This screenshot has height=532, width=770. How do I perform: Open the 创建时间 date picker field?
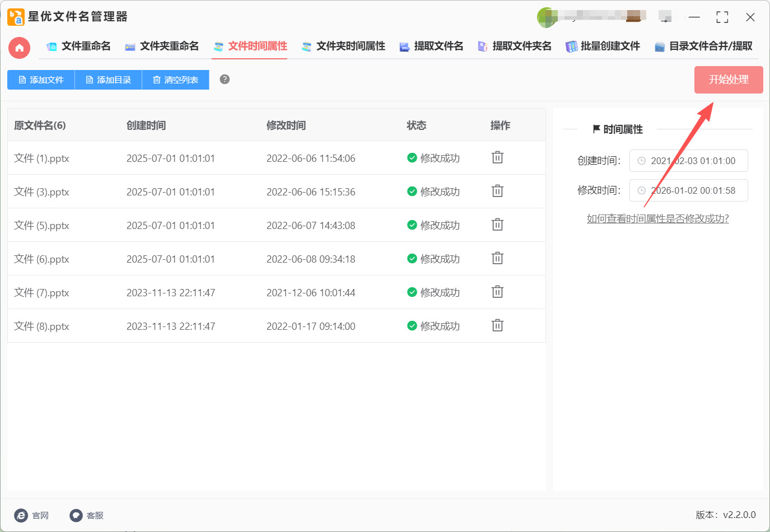point(688,161)
